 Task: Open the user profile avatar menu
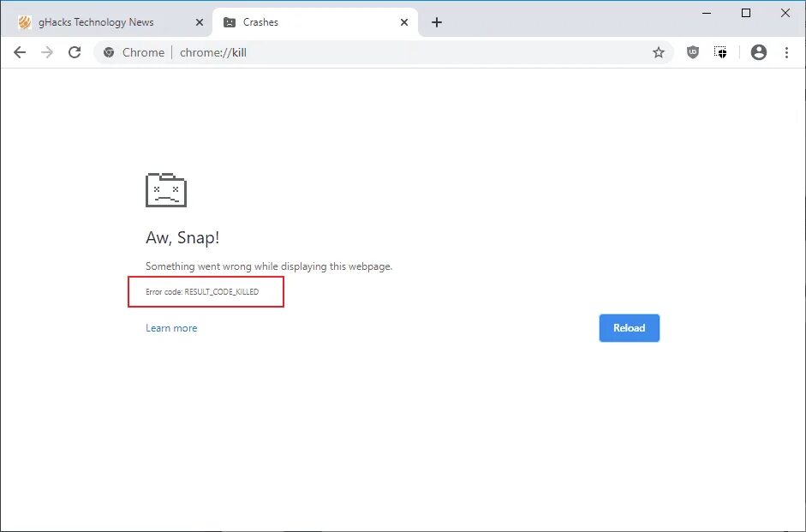coord(759,52)
